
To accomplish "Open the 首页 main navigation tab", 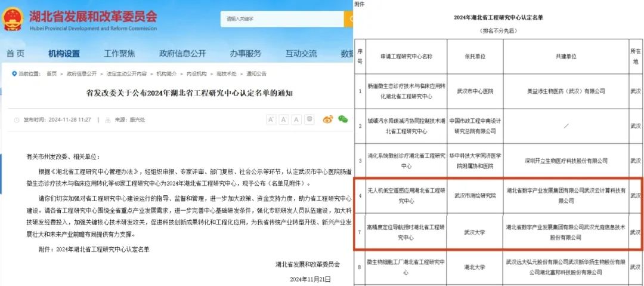I will pos(16,53).
